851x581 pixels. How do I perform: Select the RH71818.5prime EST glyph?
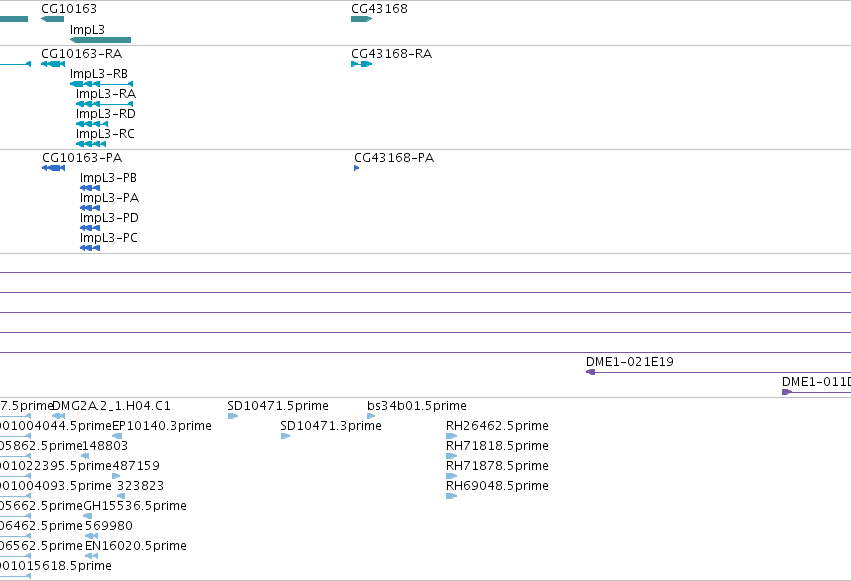tap(452, 456)
